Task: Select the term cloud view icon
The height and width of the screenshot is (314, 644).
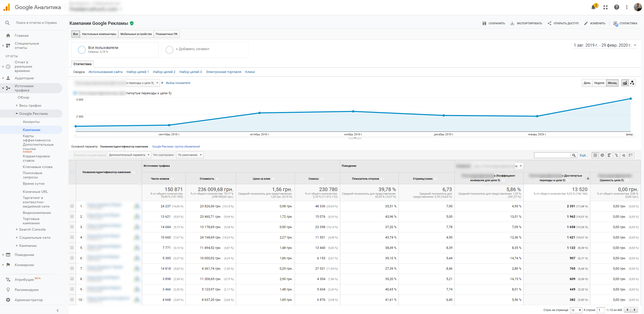Action: point(623,155)
